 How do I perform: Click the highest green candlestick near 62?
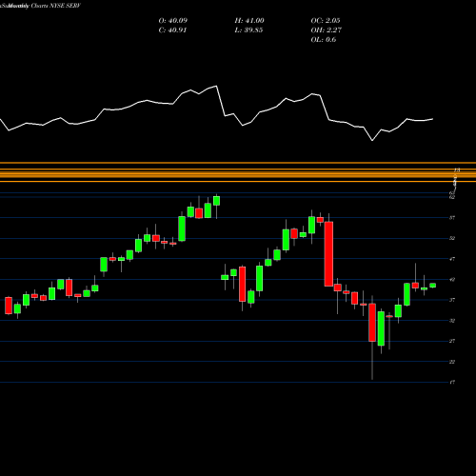[x=216, y=201]
